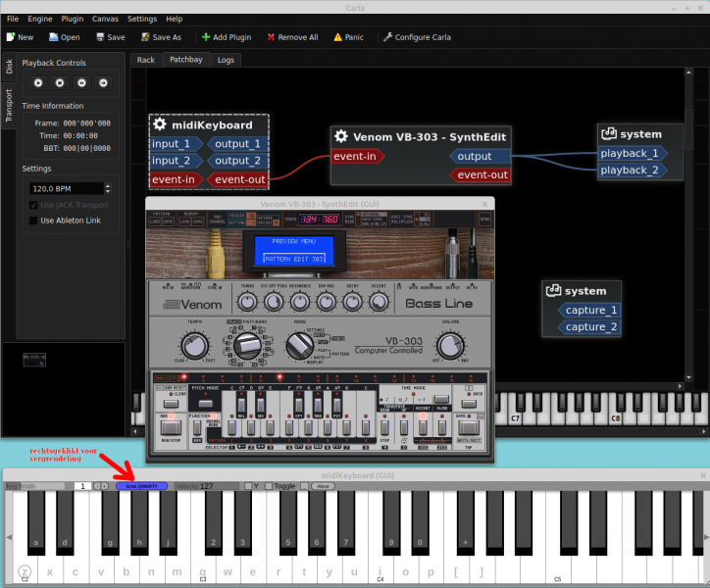Toggle the Y checkbox in midiKeyboard
The height and width of the screenshot is (588, 710).
[248, 486]
